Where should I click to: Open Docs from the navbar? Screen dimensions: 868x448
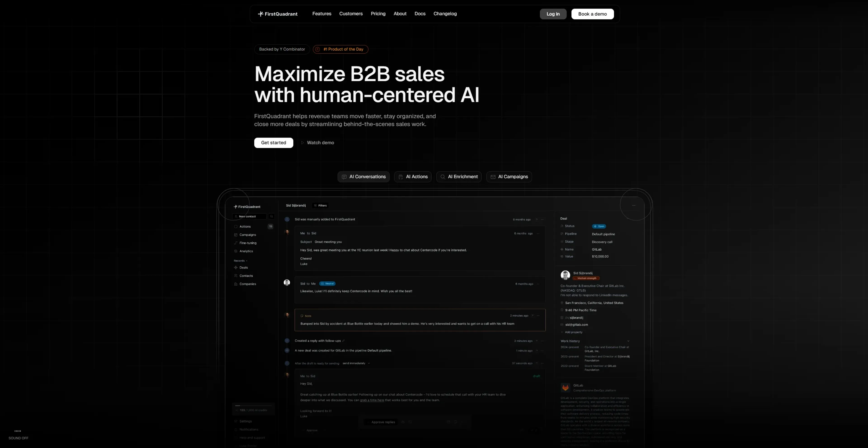click(x=420, y=14)
